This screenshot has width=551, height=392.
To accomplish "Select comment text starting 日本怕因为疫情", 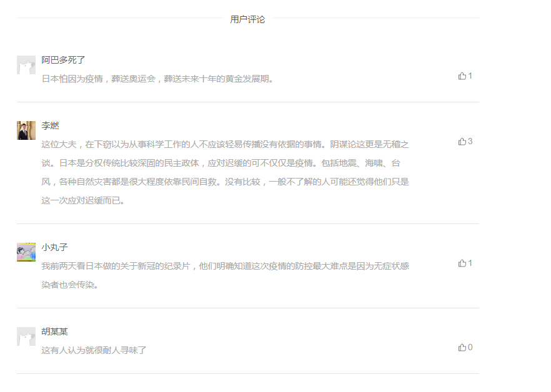I will 157,79.
